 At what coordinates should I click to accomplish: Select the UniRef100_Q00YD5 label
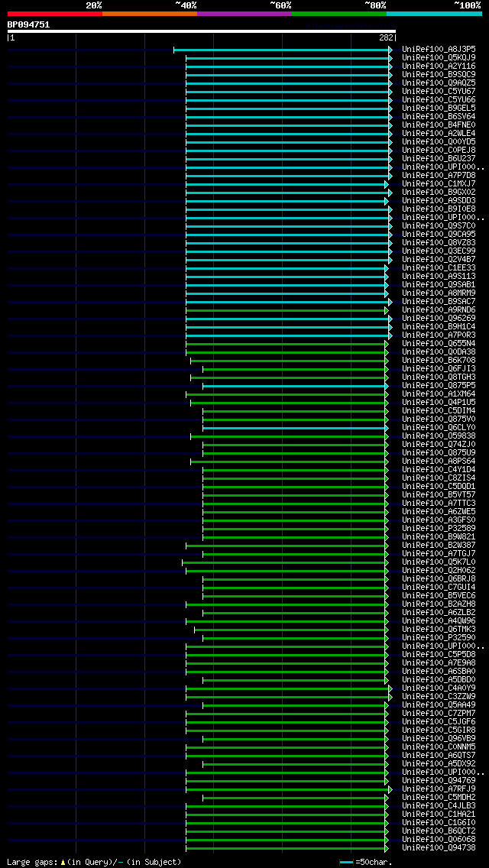pos(439,141)
